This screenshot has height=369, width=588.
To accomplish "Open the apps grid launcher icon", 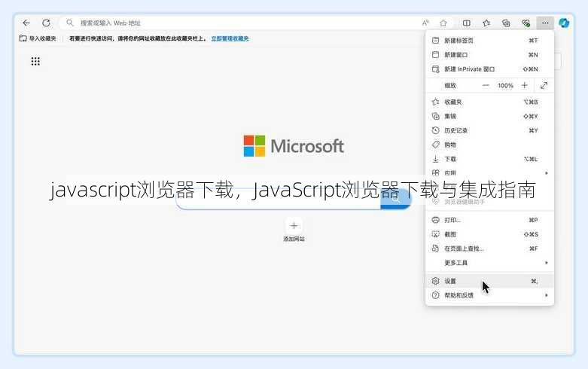I will 35,61.
